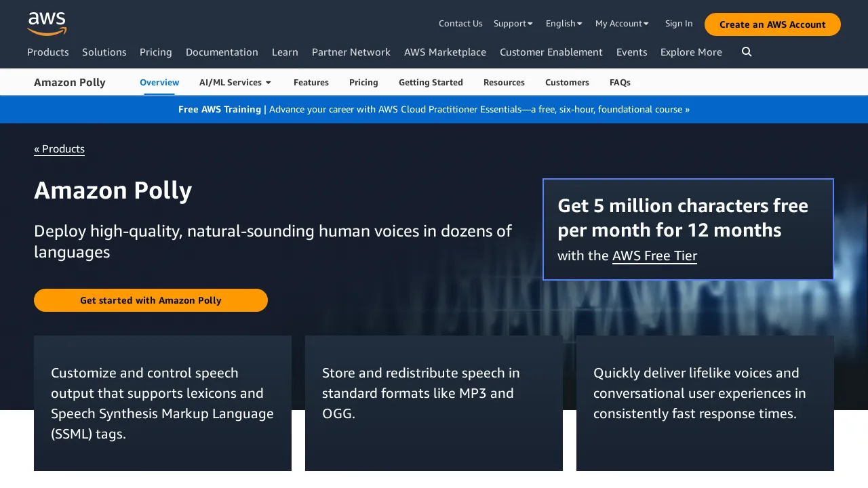Expand the AI/ML Services menu
The image size is (868, 488).
pyautogui.click(x=235, y=82)
